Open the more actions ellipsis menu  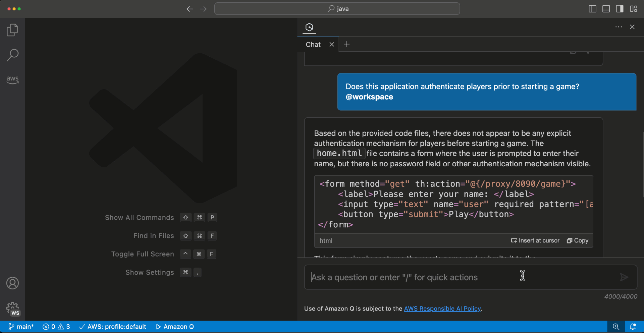pyautogui.click(x=619, y=27)
